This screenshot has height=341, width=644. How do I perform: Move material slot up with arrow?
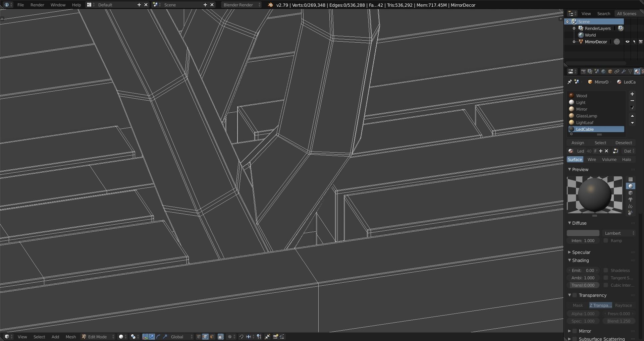(x=632, y=116)
